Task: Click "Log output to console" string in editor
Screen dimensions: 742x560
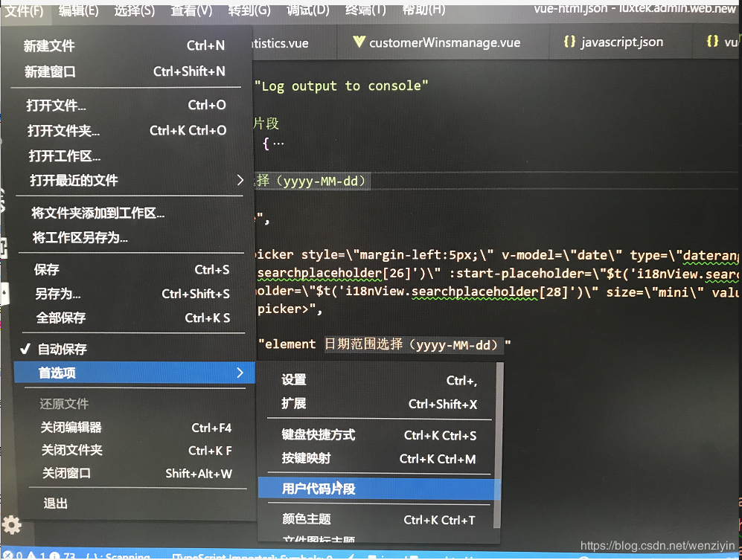Action: click(341, 86)
